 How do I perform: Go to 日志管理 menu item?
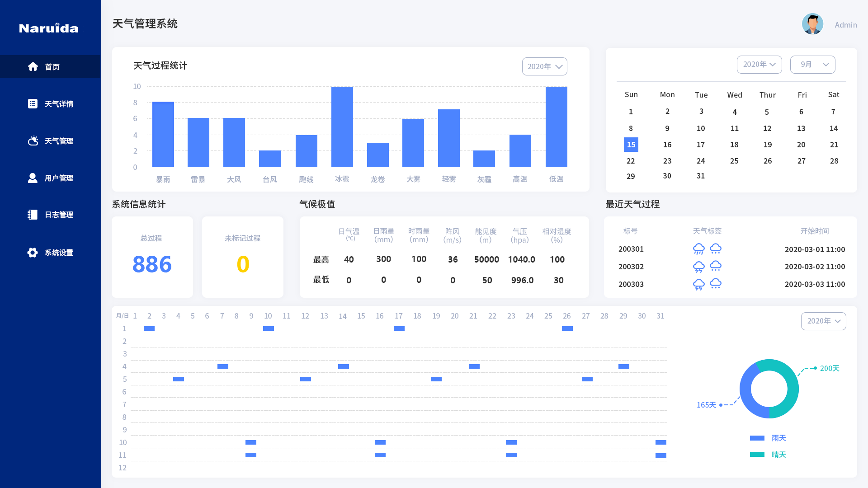(x=59, y=215)
